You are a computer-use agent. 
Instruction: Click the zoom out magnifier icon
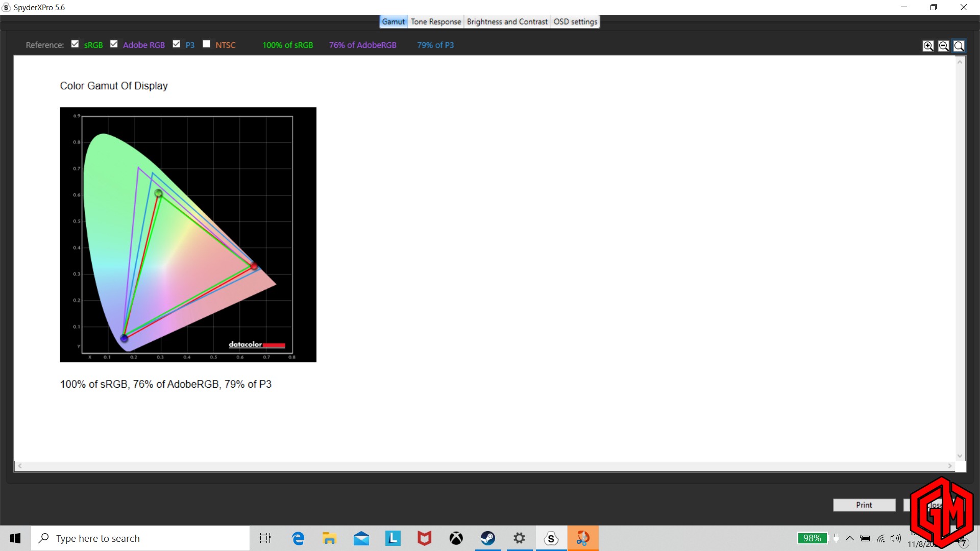(x=943, y=46)
